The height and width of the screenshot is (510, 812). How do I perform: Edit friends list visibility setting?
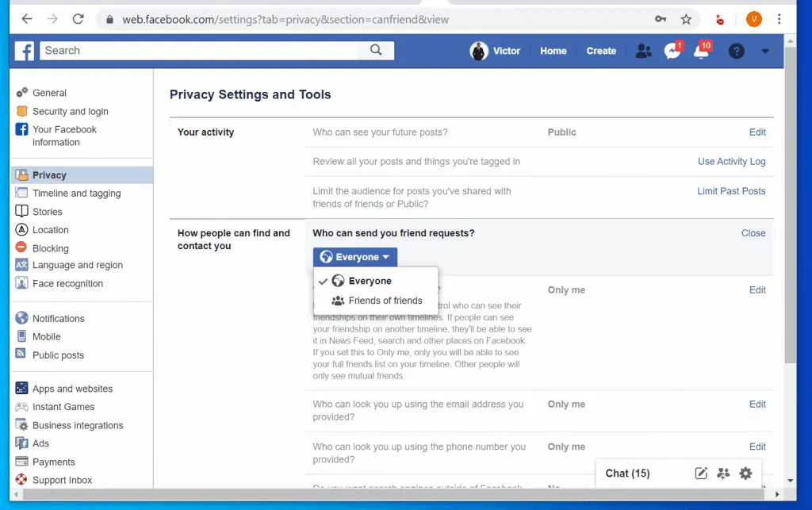click(757, 290)
